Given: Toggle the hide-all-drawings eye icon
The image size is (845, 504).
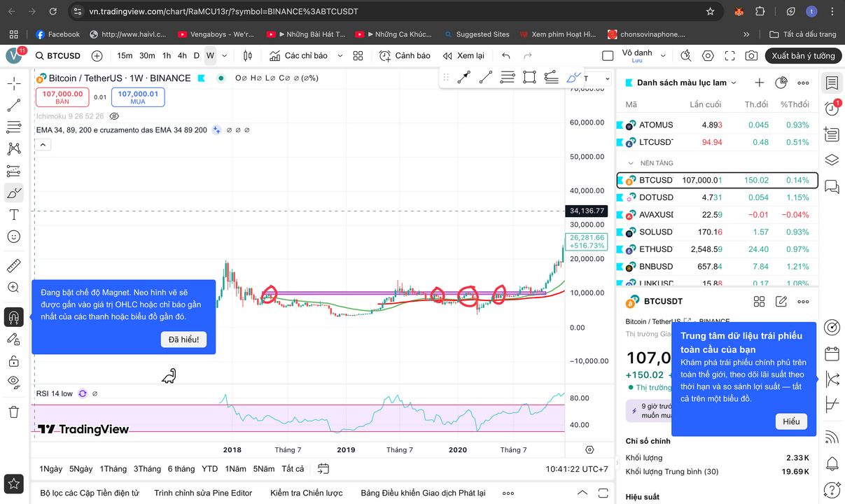Looking at the screenshot, I should coord(14,382).
